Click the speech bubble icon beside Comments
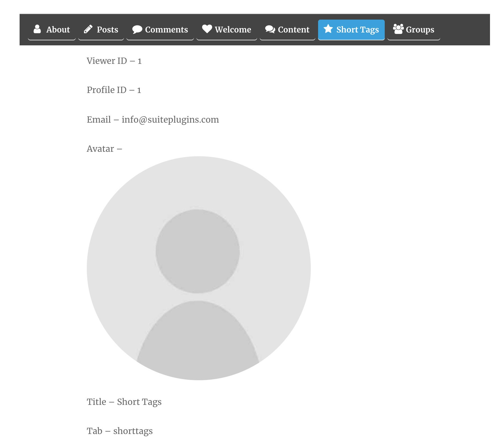 137,29
